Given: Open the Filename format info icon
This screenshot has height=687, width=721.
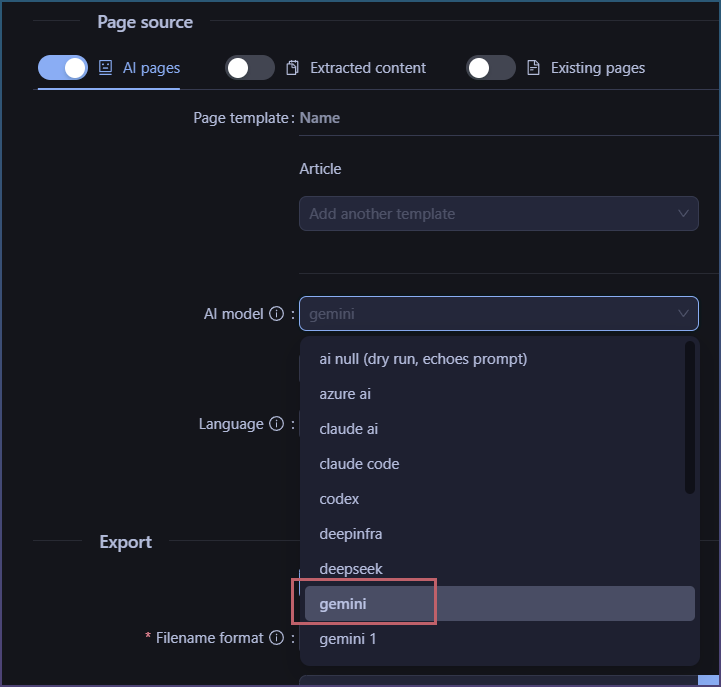Looking at the screenshot, I should 276,638.
